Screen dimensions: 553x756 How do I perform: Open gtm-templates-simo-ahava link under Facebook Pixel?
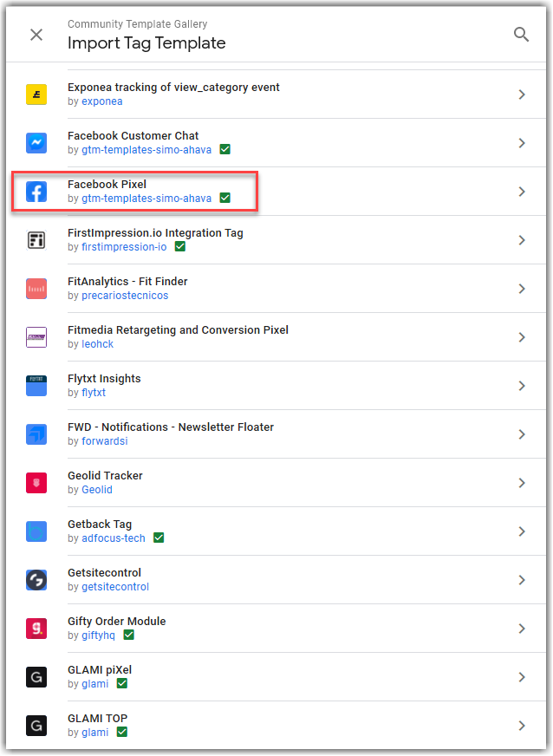(146, 199)
